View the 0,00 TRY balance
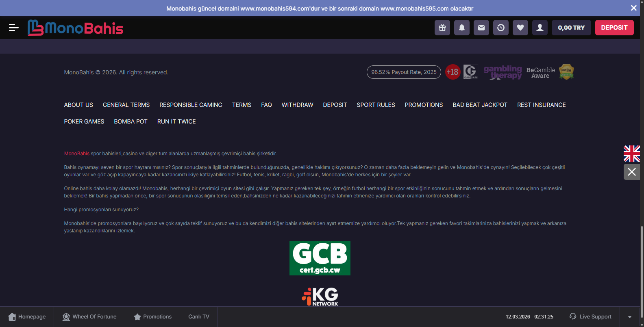Image resolution: width=644 pixels, height=327 pixels. tap(571, 28)
